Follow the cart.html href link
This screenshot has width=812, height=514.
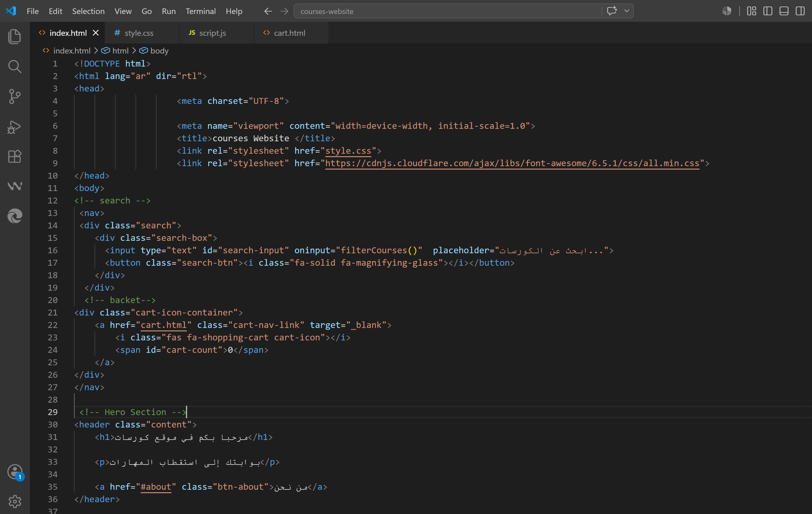[x=164, y=325]
